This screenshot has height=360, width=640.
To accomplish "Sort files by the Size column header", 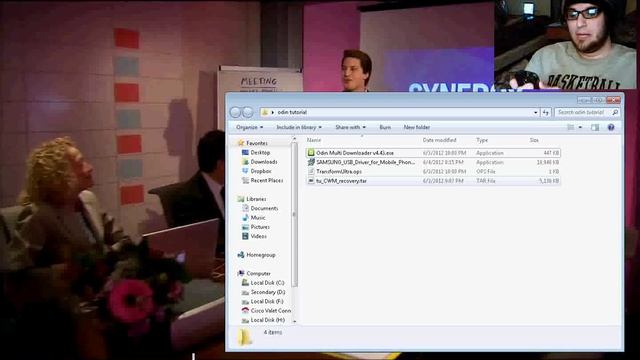I will coord(534,140).
